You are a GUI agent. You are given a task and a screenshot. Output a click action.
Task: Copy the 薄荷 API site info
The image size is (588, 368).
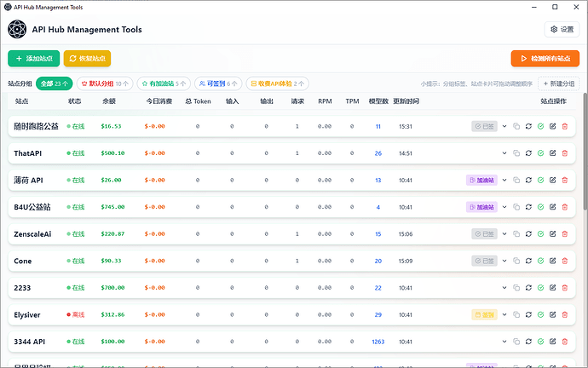pos(516,181)
